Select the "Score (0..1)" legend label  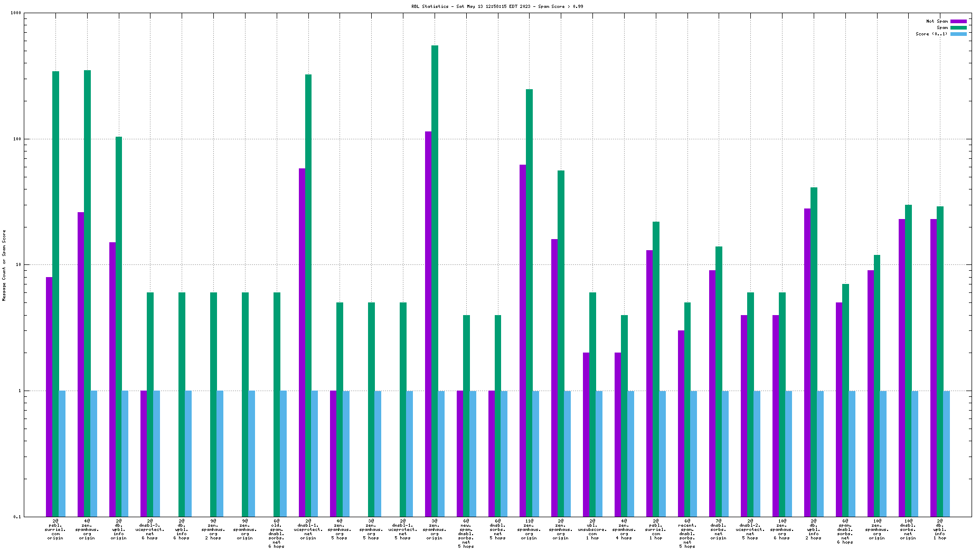931,34
